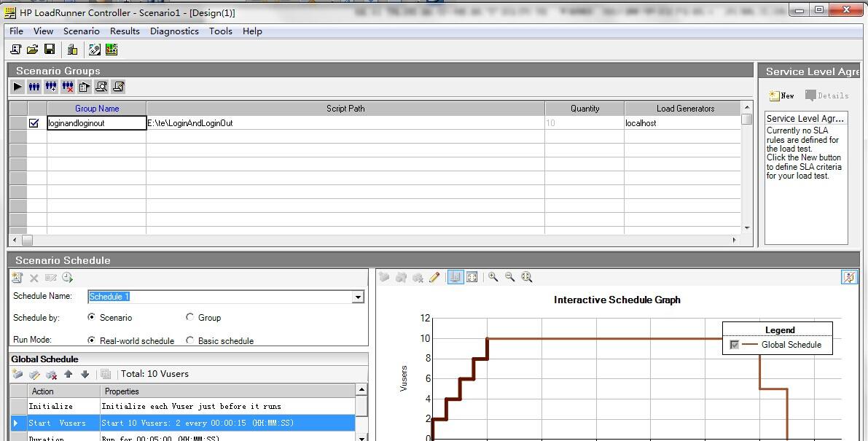Open the Tools menu
This screenshot has width=868, height=441.
click(220, 31)
